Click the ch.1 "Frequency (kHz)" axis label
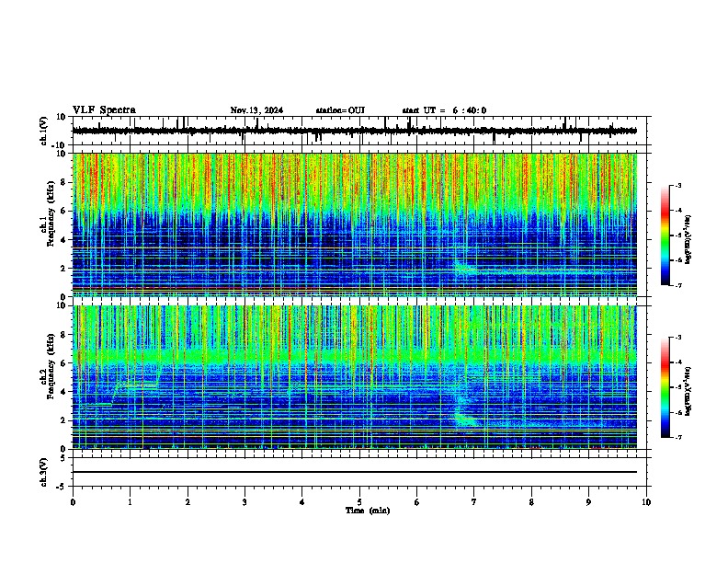Screen dimensions: 728x563 (51, 214)
